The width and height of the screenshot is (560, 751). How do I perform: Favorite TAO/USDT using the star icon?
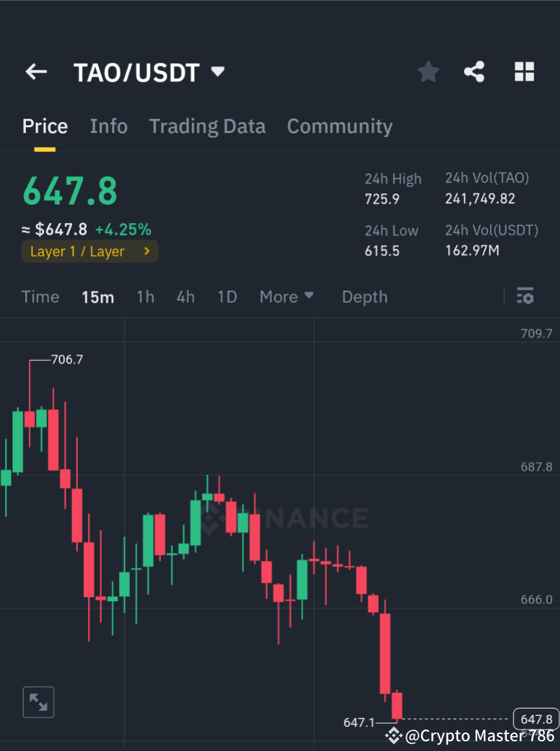(x=428, y=72)
